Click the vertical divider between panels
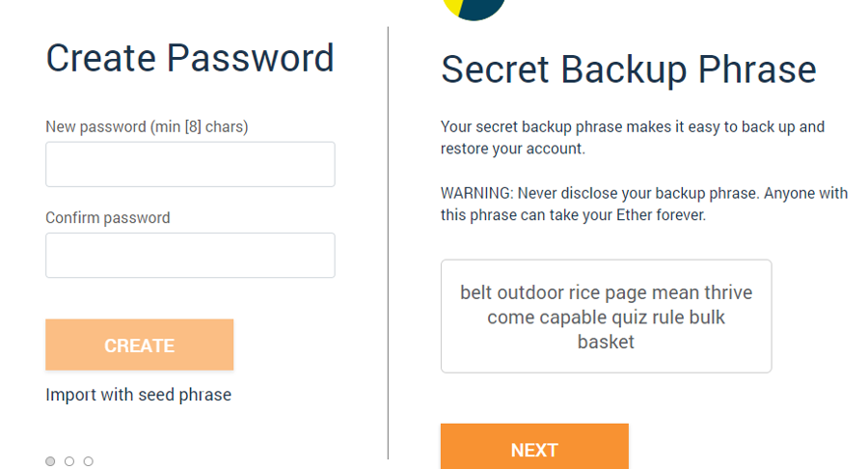 click(x=388, y=241)
